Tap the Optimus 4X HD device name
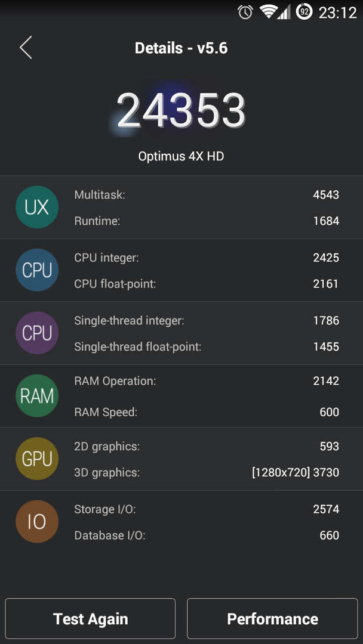363x644 pixels. click(x=181, y=156)
